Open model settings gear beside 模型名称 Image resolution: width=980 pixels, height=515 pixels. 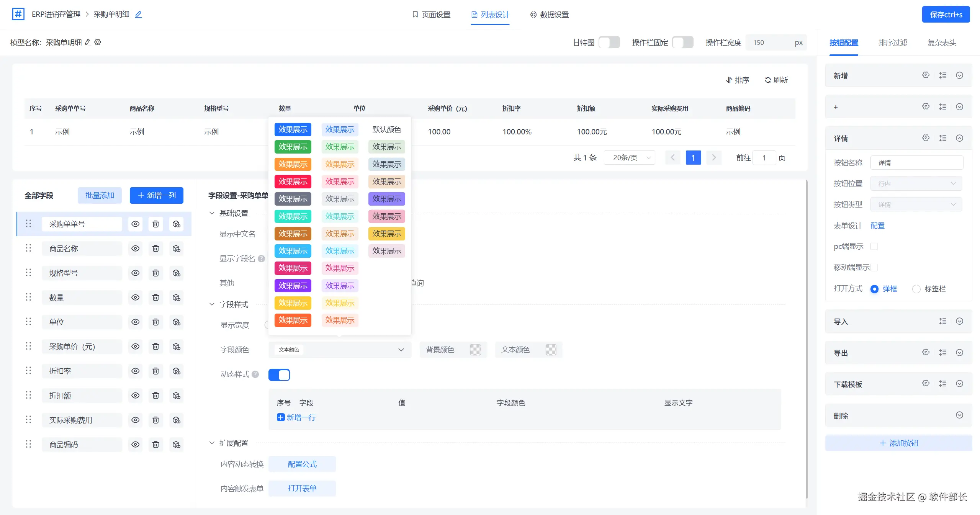[x=98, y=42]
